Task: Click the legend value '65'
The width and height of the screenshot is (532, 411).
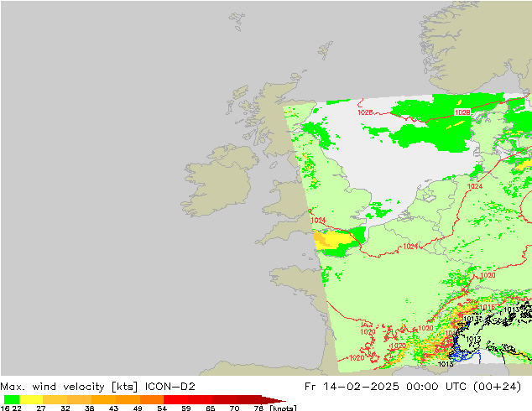Action: 211,408
